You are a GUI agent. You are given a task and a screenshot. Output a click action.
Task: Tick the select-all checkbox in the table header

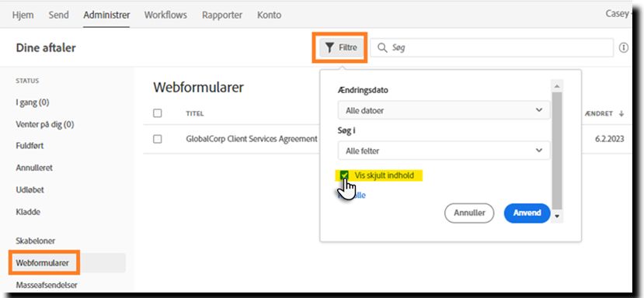157,113
